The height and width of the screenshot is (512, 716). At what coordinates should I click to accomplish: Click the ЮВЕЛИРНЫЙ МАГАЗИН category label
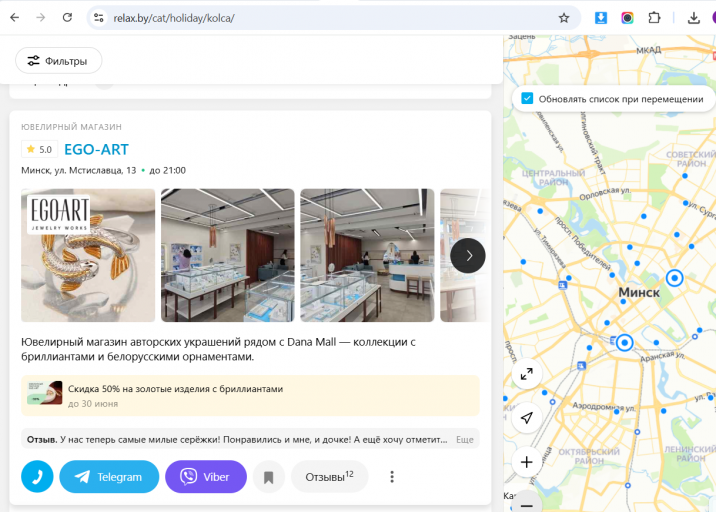click(x=71, y=127)
